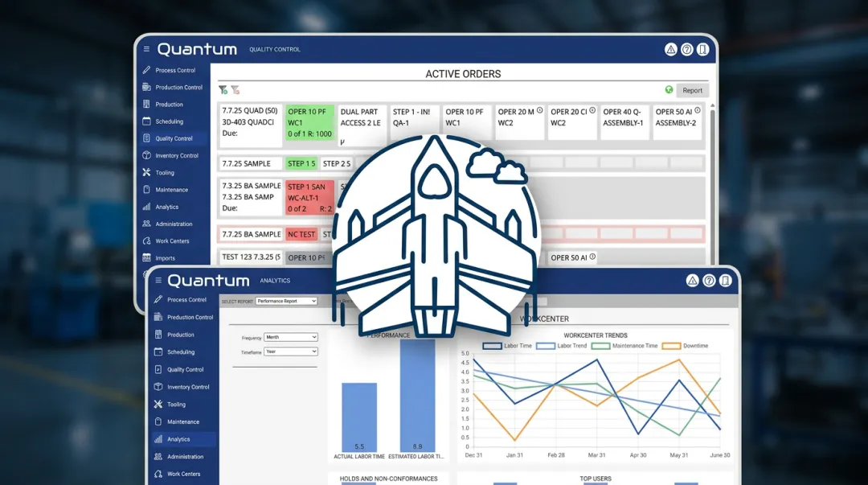Viewport: 868px width, 485px height.
Task: Click Administration people icon in Analytics window sidebar
Action: 158,456
